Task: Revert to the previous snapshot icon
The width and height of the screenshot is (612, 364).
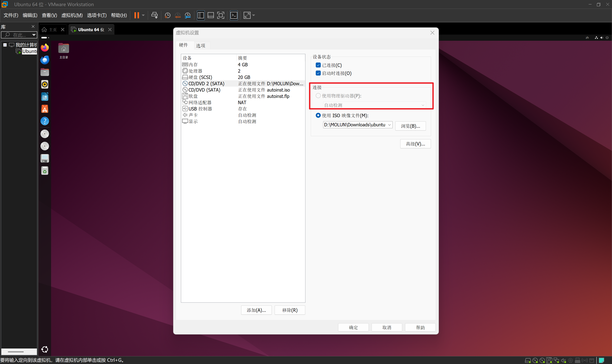Action: click(178, 15)
